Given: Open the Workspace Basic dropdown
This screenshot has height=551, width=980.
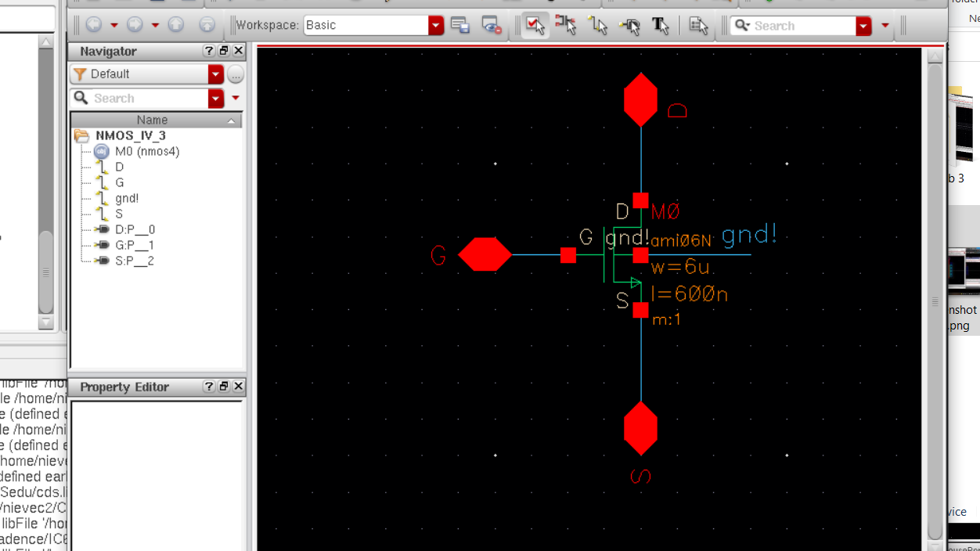Looking at the screenshot, I should pyautogui.click(x=436, y=25).
